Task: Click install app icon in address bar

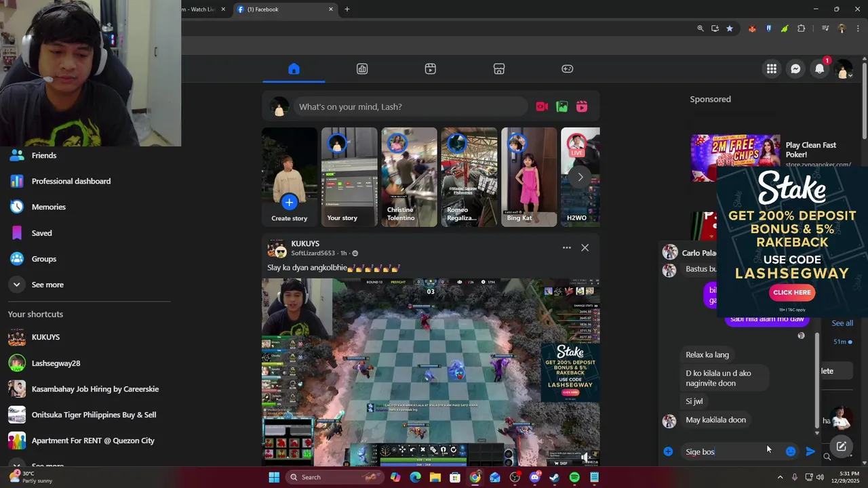Action: click(x=715, y=28)
